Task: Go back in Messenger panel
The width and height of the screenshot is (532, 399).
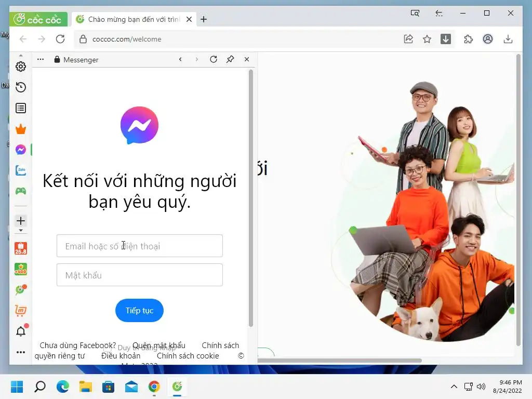Action: (180, 59)
